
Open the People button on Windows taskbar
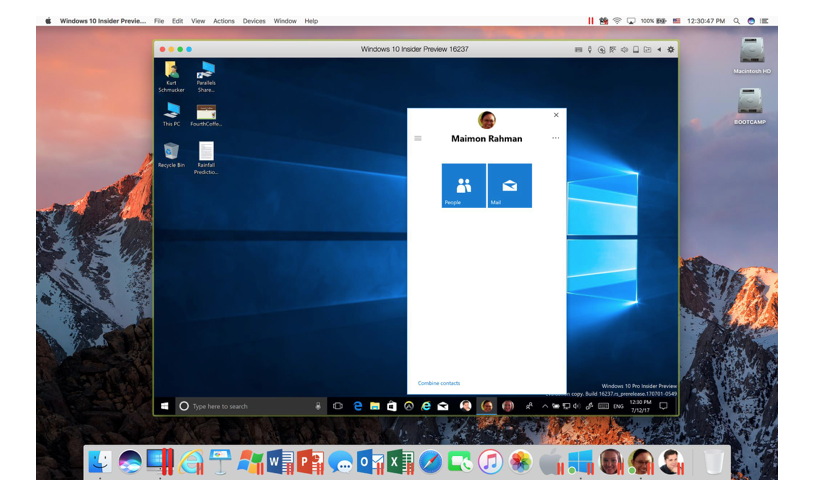(x=529, y=406)
